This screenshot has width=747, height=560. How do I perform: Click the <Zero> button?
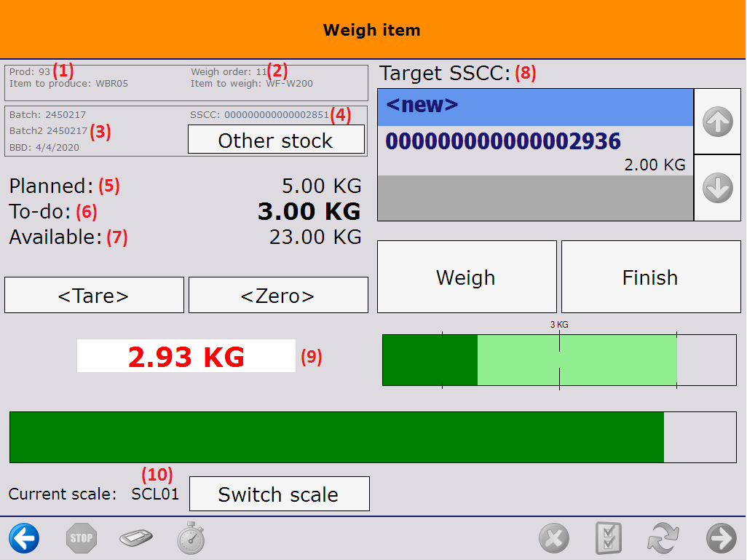pos(278,295)
